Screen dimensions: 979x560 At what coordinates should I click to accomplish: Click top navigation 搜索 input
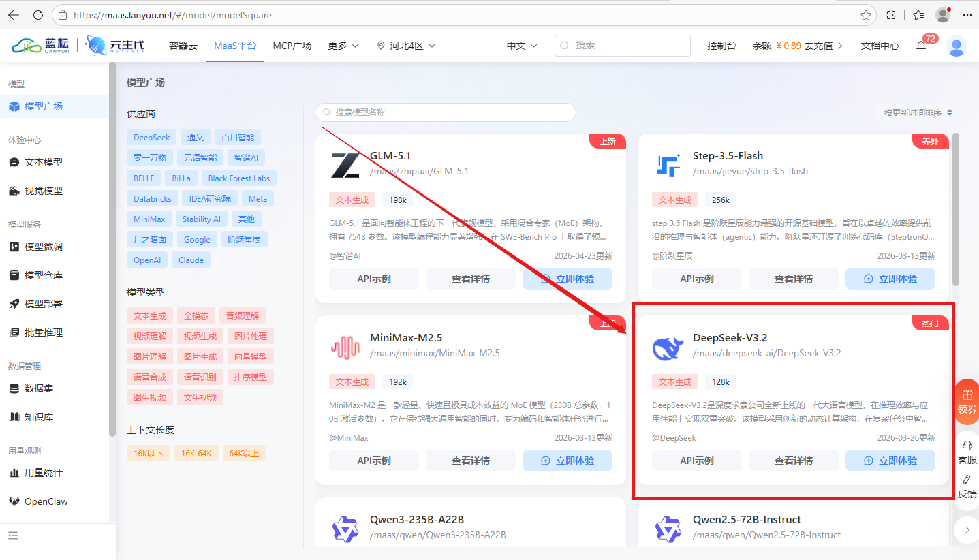tap(623, 46)
